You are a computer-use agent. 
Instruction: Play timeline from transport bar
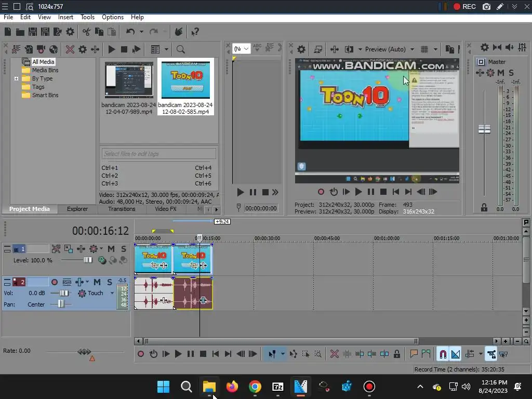pyautogui.click(x=178, y=354)
